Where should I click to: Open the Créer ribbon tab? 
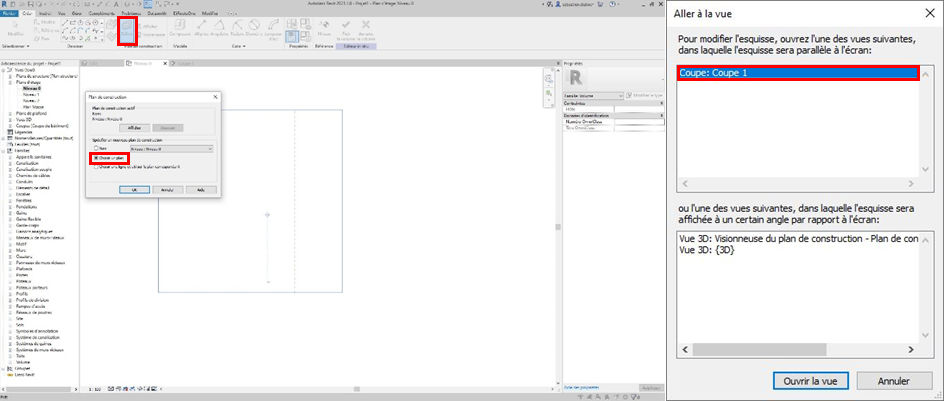[x=28, y=13]
